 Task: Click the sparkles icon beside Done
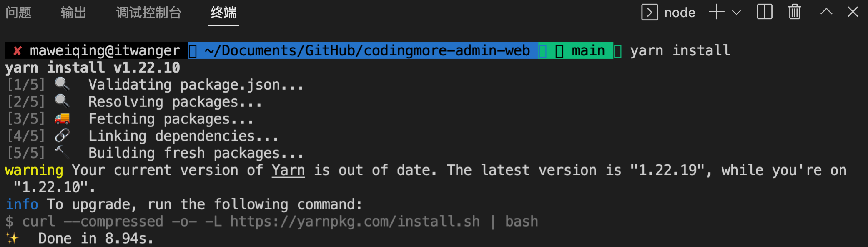(12, 238)
